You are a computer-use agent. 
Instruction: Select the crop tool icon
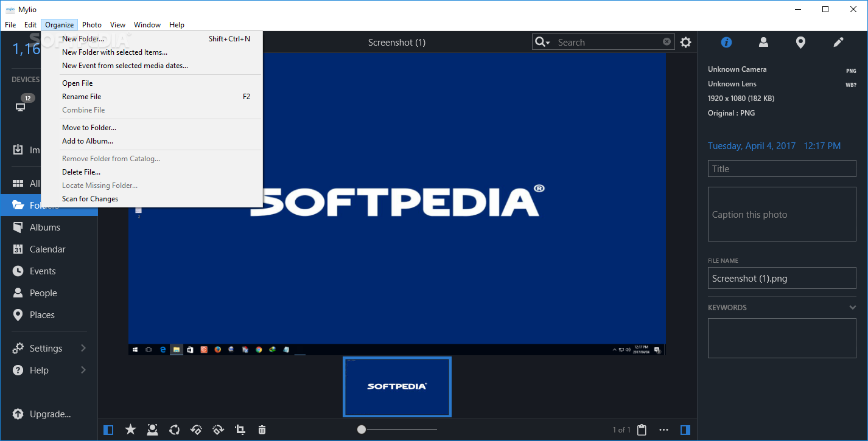240,430
